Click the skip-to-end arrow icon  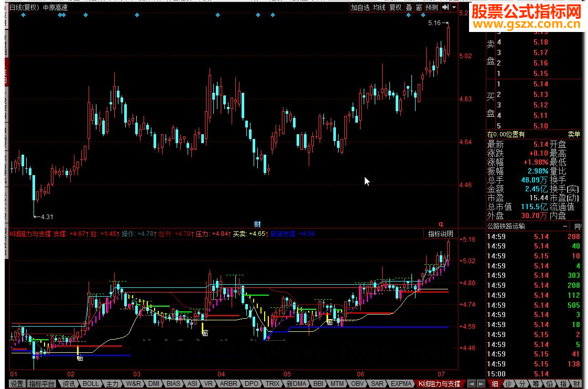click(444, 7)
